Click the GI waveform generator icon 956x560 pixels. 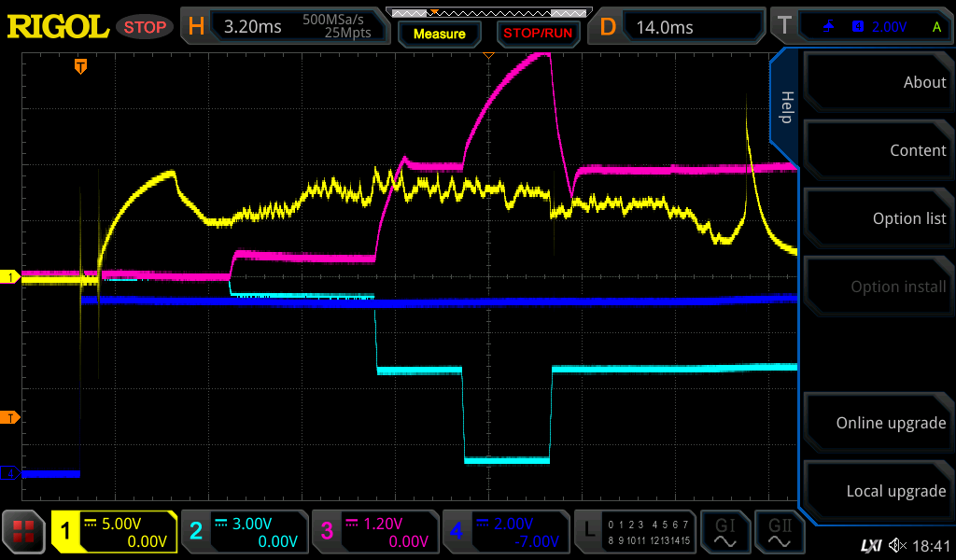[724, 532]
